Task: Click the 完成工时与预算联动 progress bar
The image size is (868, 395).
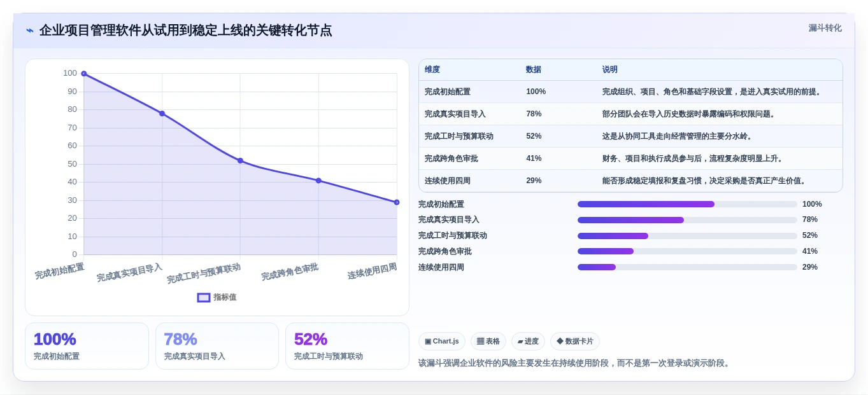Action: click(687, 236)
